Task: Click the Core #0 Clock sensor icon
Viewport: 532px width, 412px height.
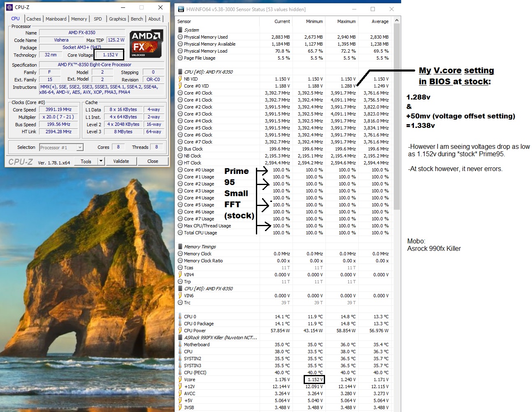Action: tap(180, 93)
